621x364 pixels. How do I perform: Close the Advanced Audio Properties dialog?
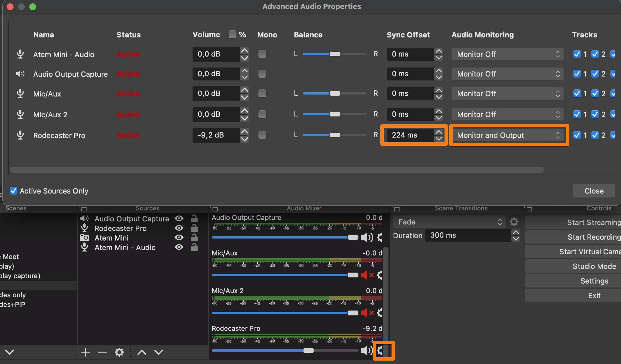(x=594, y=191)
